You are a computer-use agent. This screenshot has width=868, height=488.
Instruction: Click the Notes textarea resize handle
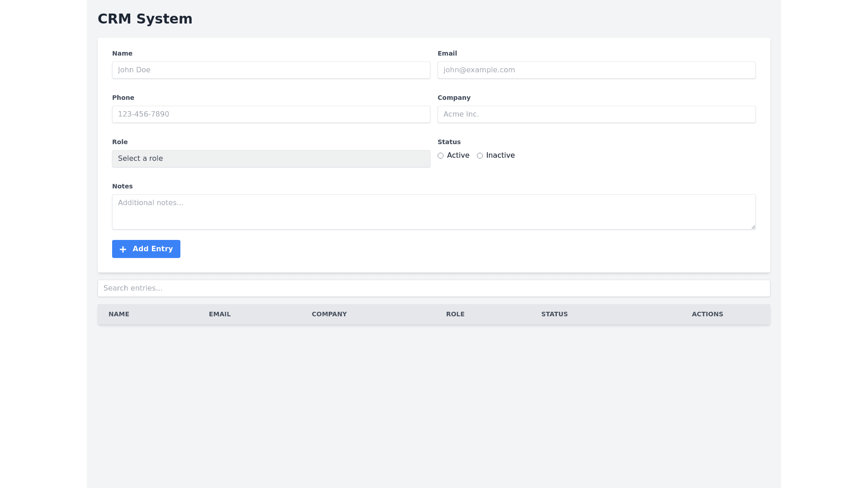tap(753, 227)
